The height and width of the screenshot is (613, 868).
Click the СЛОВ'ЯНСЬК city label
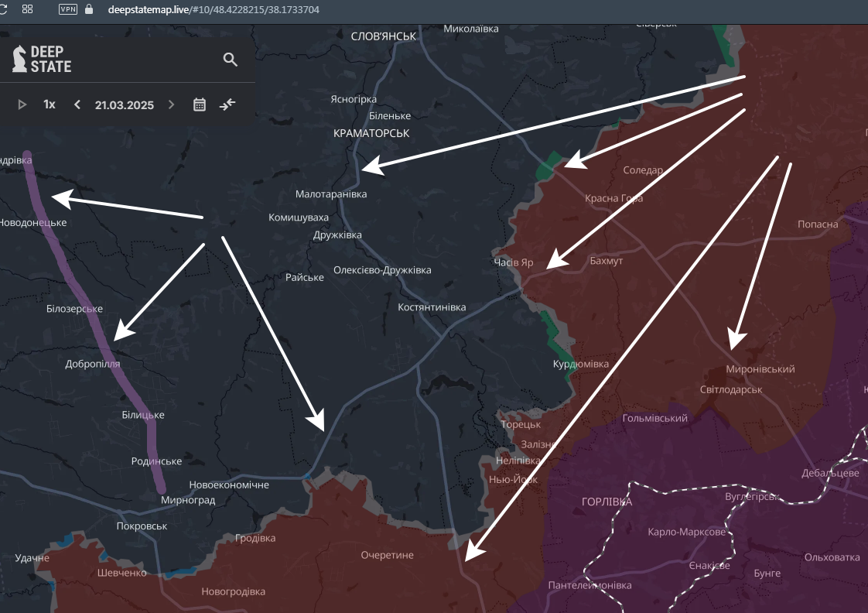coord(384,36)
